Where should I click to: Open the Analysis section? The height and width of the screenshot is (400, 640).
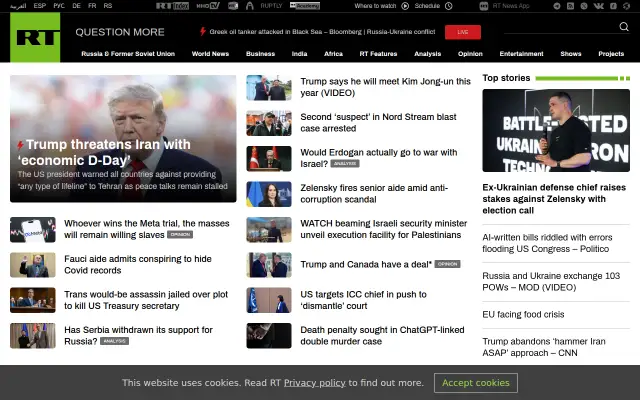[x=427, y=53]
